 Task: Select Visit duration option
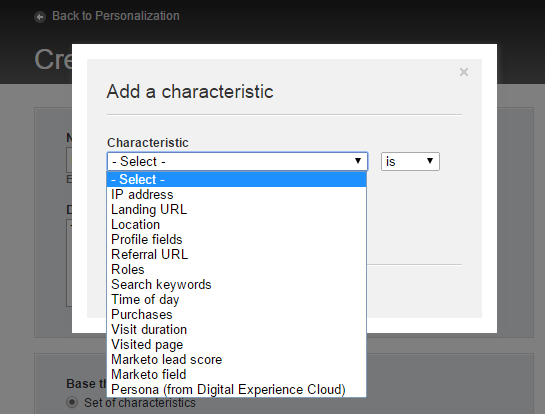pos(237,329)
